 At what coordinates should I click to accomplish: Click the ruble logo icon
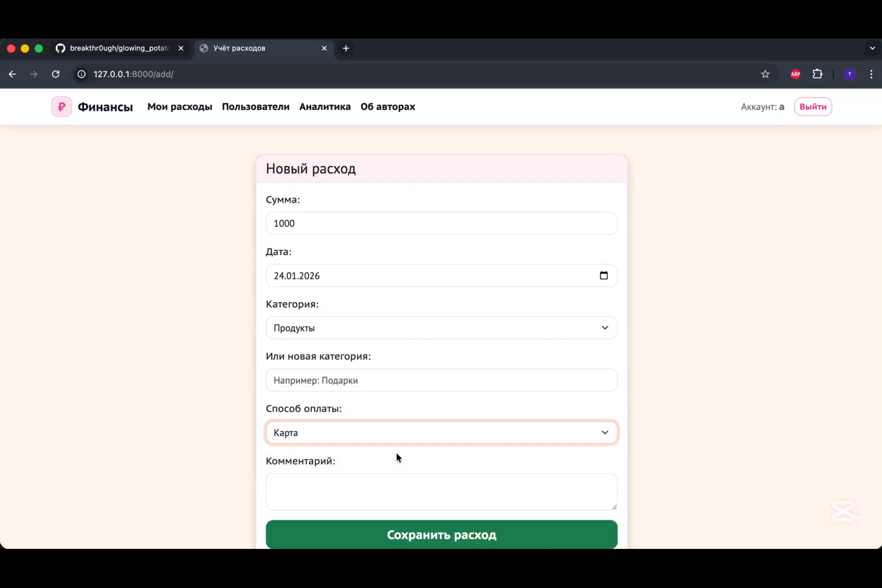coord(61,106)
